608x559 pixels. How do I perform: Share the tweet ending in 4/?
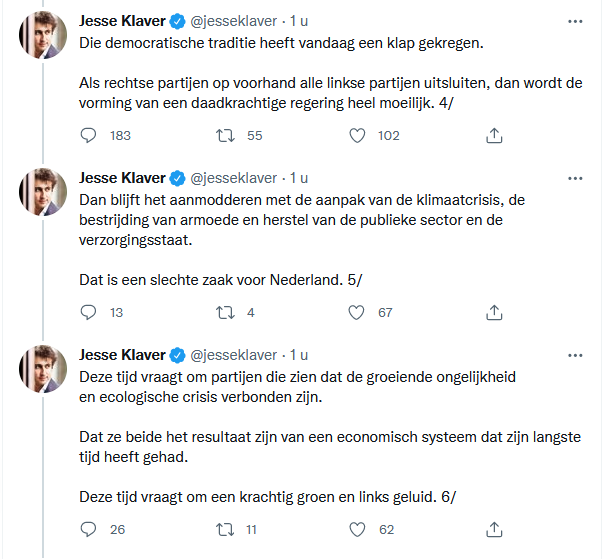point(493,135)
